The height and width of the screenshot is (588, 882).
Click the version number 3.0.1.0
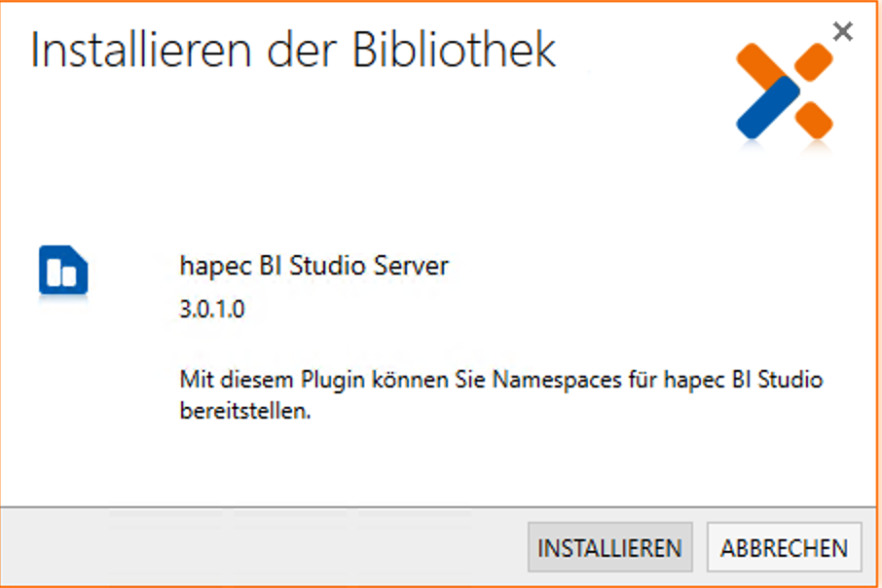point(212,310)
